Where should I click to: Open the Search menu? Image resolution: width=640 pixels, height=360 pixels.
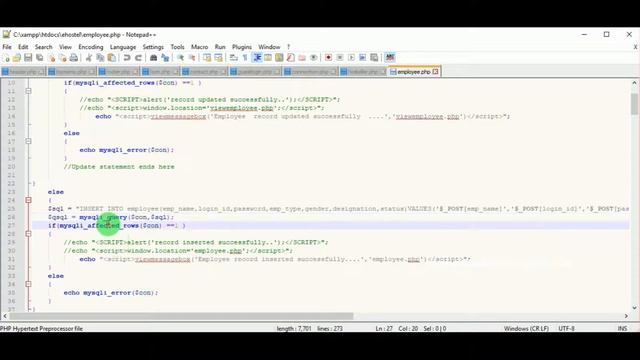[x=44, y=47]
